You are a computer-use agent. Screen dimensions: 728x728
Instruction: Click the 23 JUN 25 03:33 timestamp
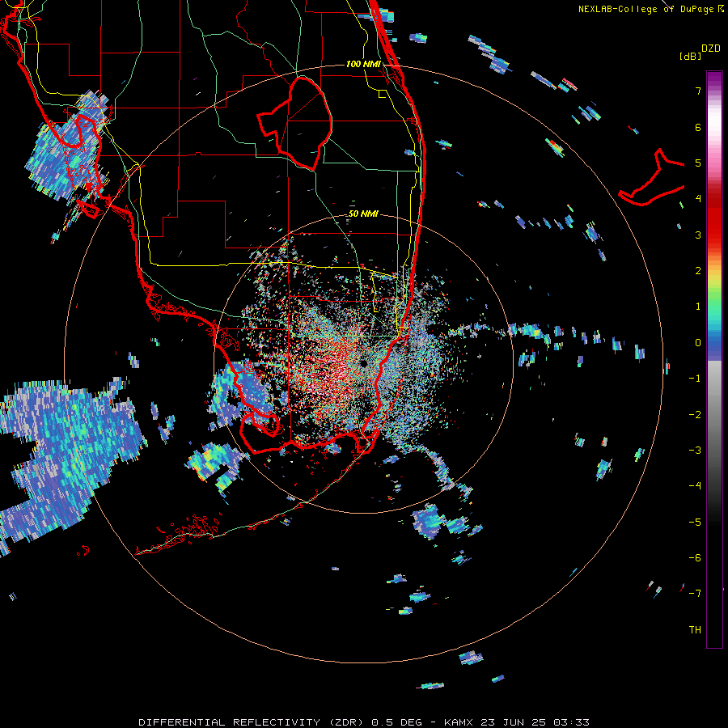(x=535, y=722)
